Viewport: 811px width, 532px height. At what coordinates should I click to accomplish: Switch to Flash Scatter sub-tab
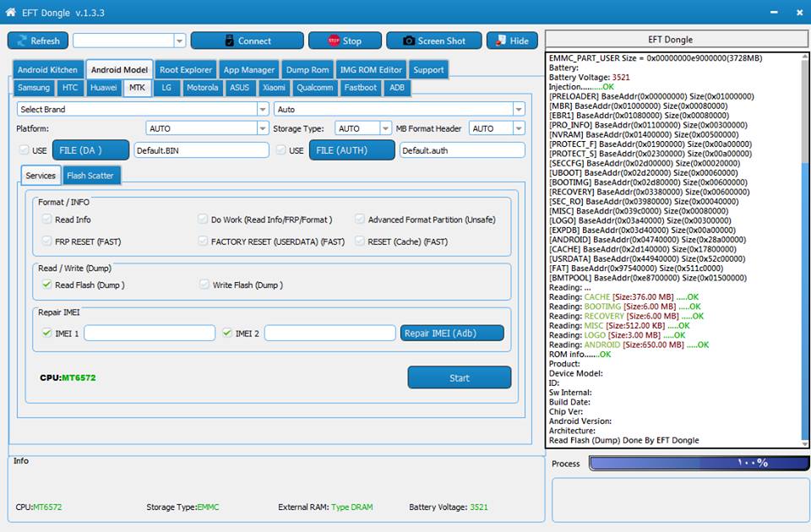90,176
